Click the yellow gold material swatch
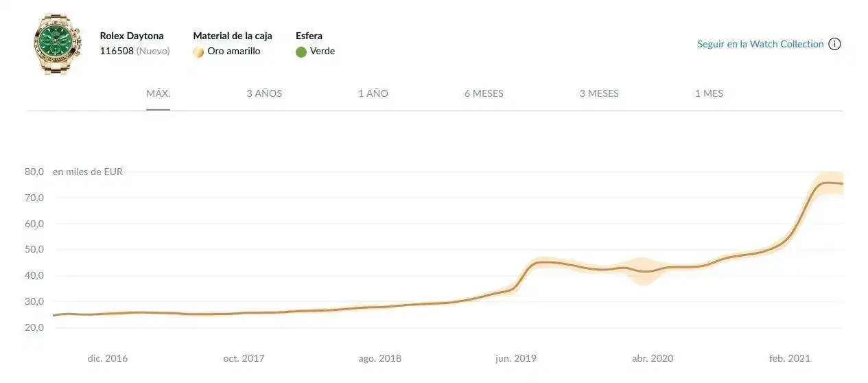Viewport: 868px width, 383px height. [198, 51]
